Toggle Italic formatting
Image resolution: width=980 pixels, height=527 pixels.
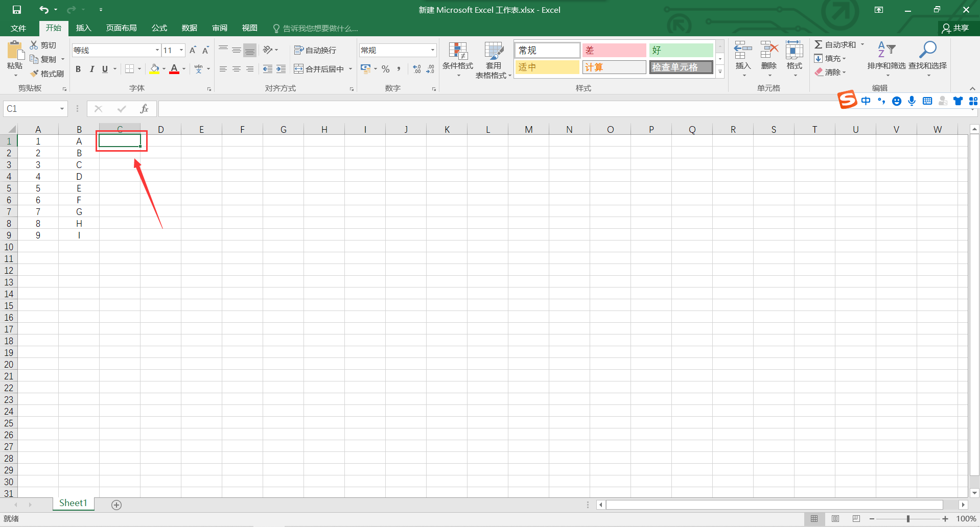91,69
